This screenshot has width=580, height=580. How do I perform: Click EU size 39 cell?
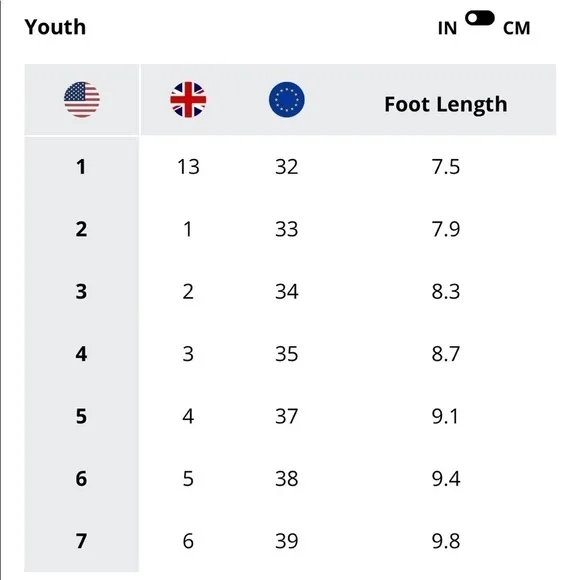(286, 541)
